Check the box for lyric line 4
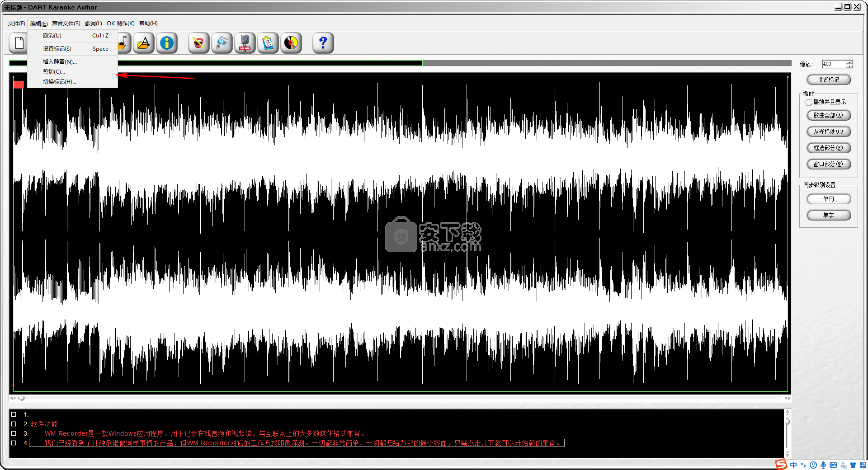 [14, 443]
